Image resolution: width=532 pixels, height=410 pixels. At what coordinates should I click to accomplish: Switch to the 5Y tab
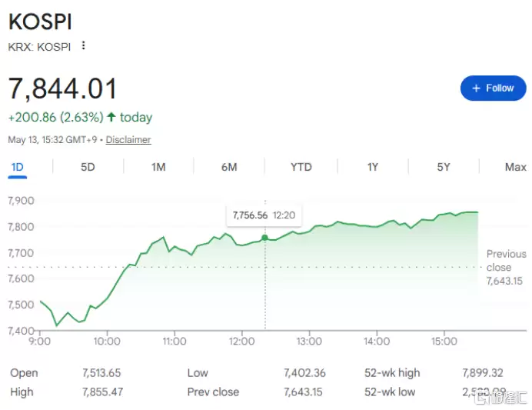pos(444,168)
